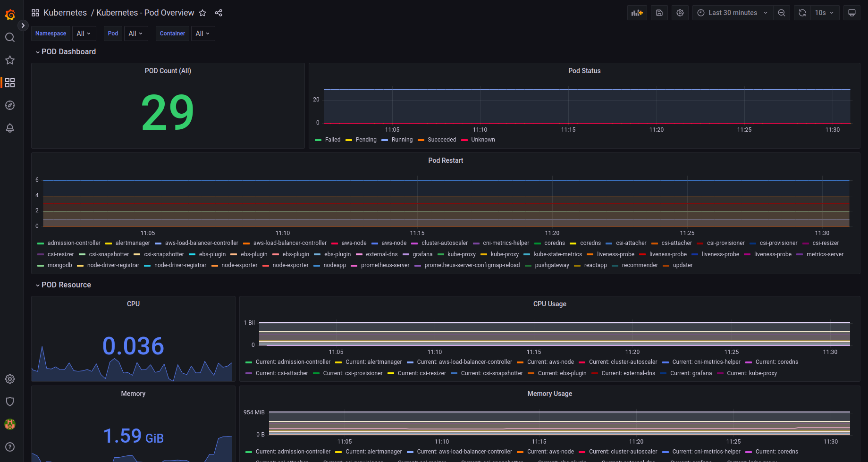Open the search icon in sidebar
868x462 pixels.
(10, 37)
